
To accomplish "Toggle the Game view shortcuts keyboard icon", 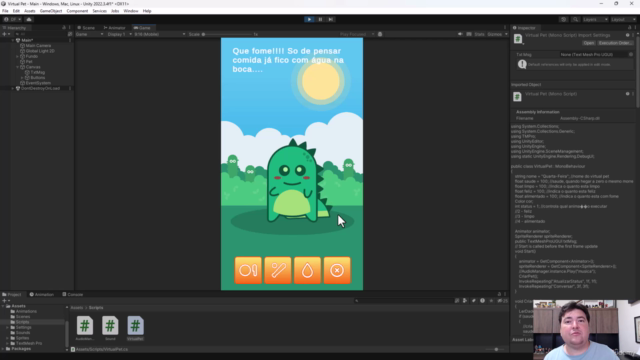I will click(469, 34).
